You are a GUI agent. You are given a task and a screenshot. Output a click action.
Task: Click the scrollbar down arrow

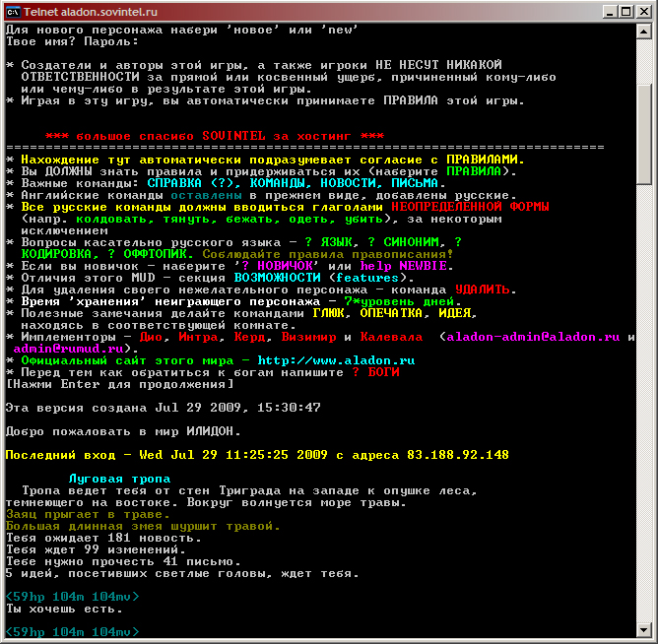(x=643, y=629)
